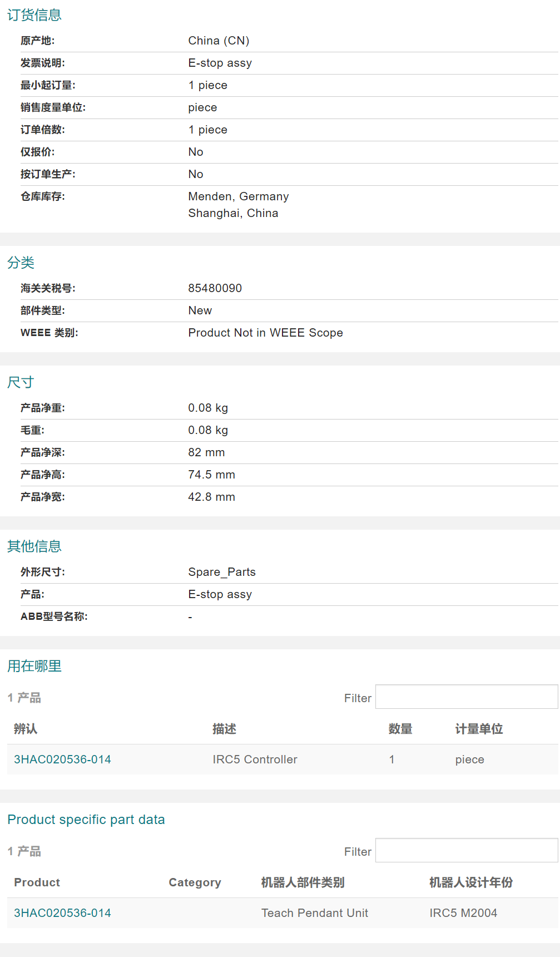Click the 用在哪里 section heading
Viewport: 560px width, 957px height.
pyautogui.click(x=34, y=666)
